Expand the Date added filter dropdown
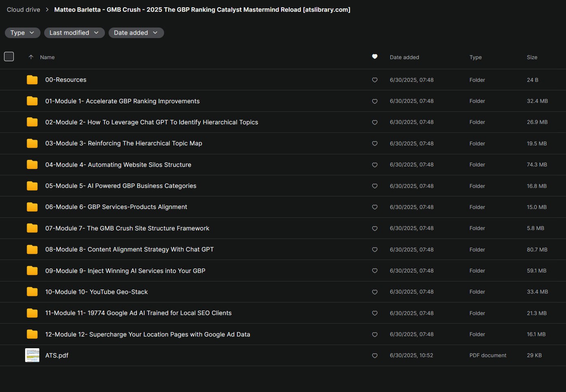The height and width of the screenshot is (392, 566). pyautogui.click(x=136, y=33)
